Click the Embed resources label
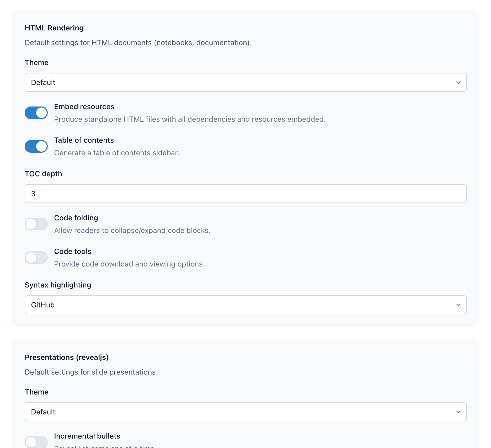This screenshot has height=448, width=491. (x=84, y=106)
